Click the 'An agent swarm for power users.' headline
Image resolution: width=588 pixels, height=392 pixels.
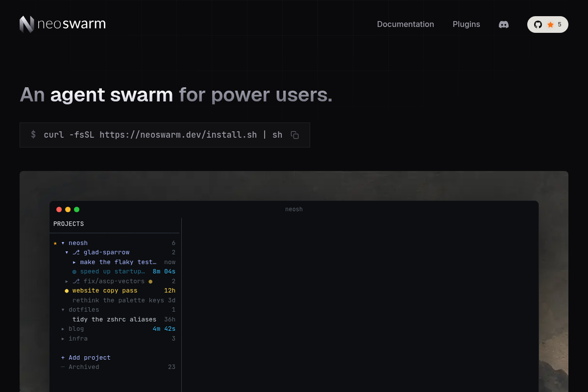(x=176, y=95)
